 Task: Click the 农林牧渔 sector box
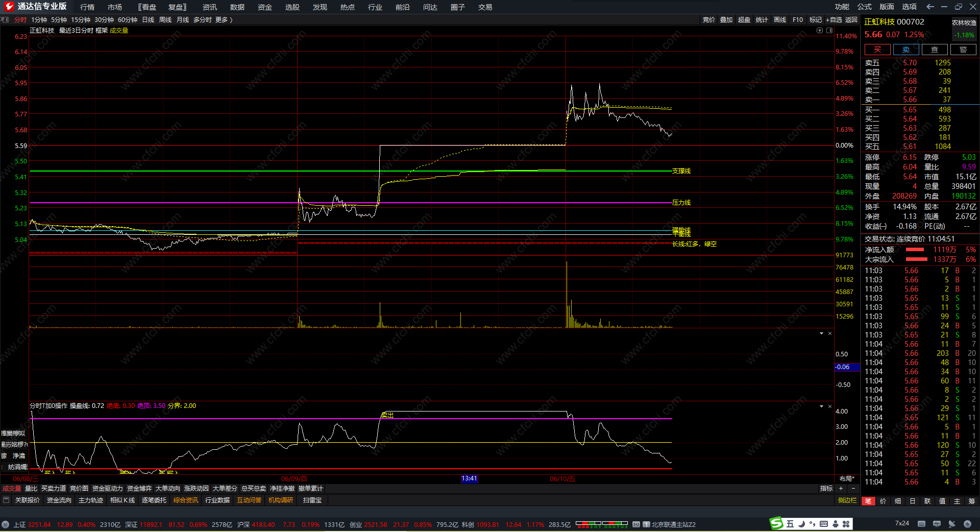pyautogui.click(x=964, y=22)
